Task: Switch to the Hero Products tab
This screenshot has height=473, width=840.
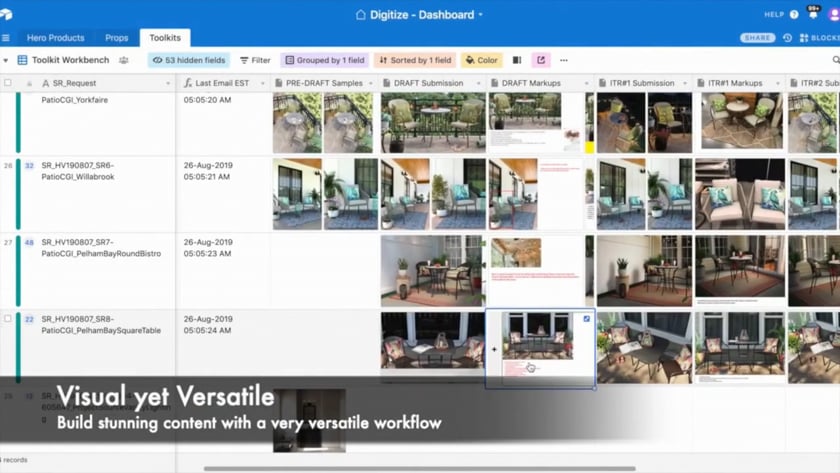Action: (55, 38)
